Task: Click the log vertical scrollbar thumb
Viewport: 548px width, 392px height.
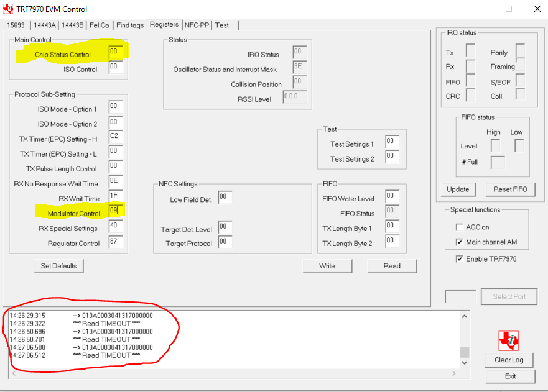Action: (x=465, y=352)
